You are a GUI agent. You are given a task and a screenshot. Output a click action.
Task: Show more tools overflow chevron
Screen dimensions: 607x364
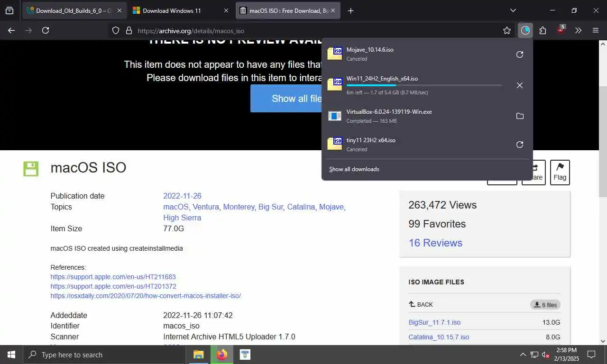click(578, 30)
